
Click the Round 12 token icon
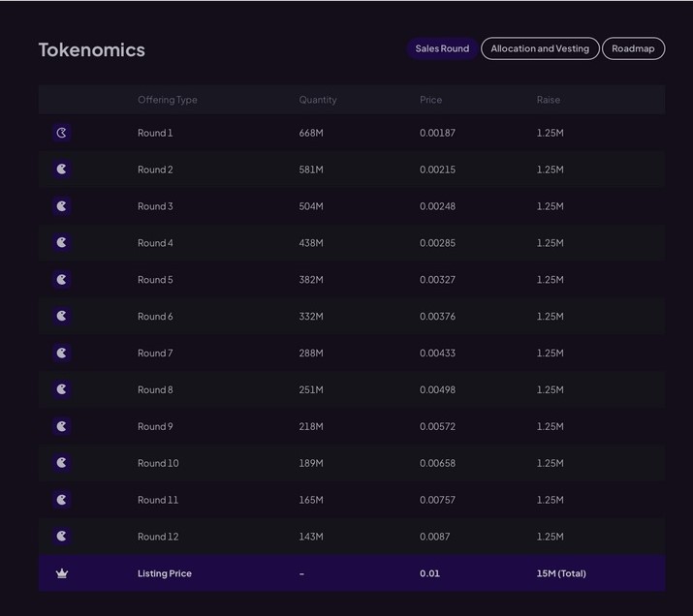tap(62, 536)
